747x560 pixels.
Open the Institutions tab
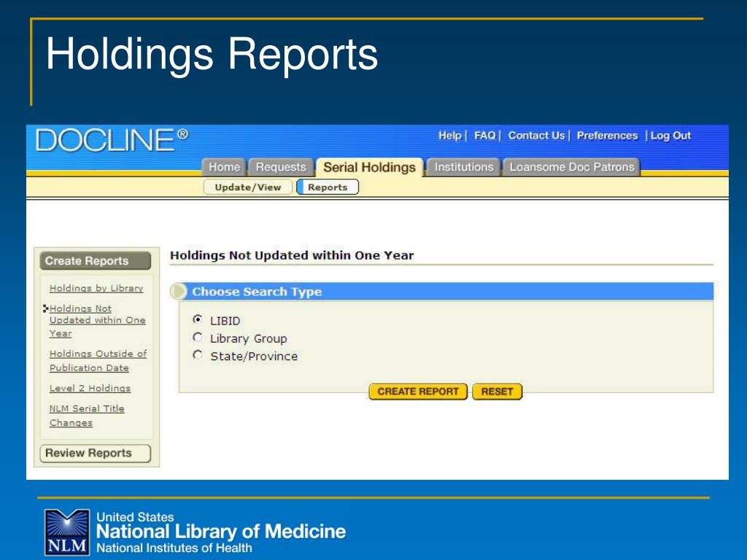click(x=463, y=167)
